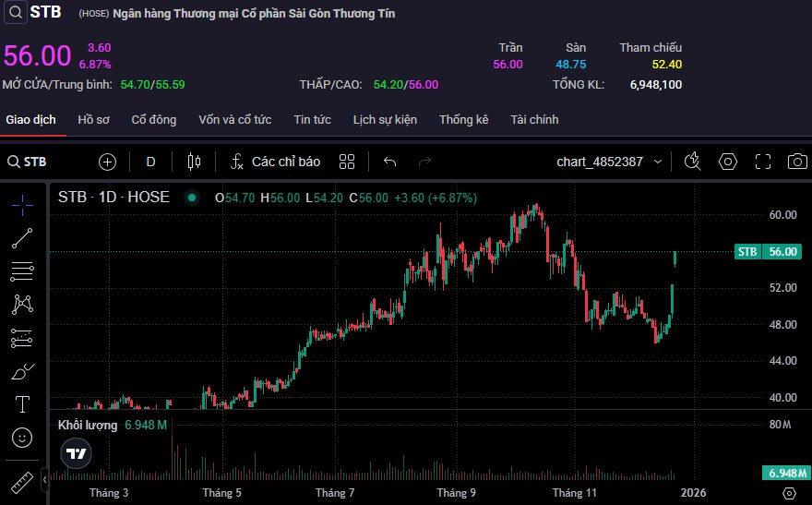Redo the chart action
Image resolution: width=812 pixels, height=505 pixels.
point(424,162)
